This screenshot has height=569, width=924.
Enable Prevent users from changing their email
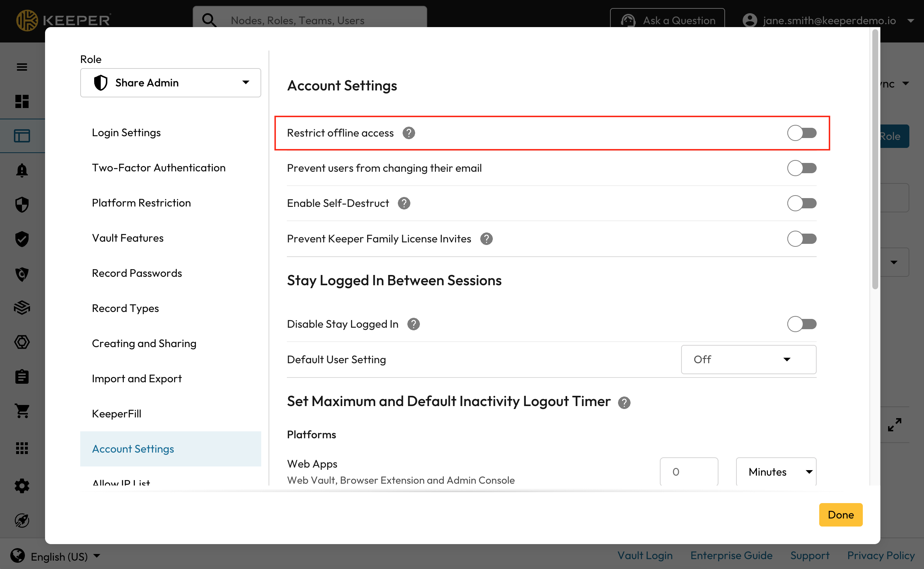point(801,168)
